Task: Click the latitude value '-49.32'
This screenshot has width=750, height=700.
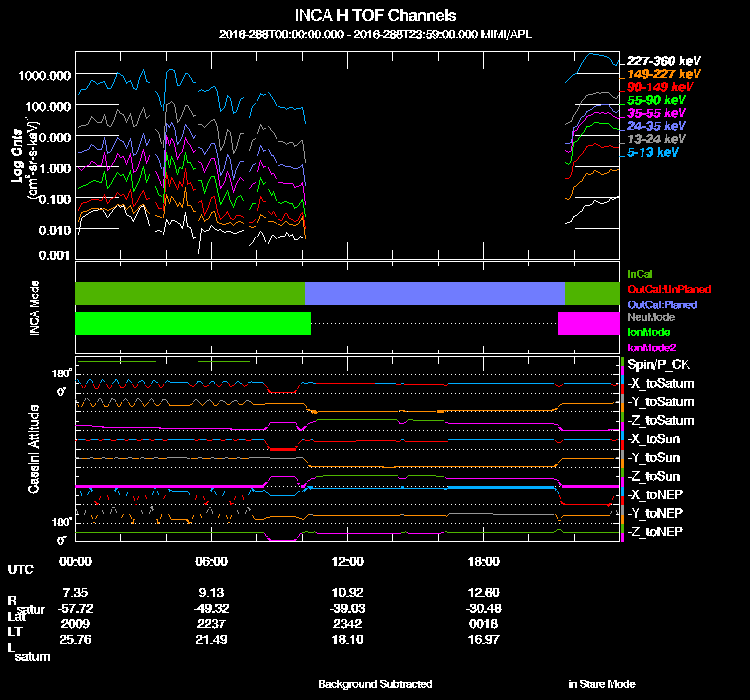Action: point(211,608)
